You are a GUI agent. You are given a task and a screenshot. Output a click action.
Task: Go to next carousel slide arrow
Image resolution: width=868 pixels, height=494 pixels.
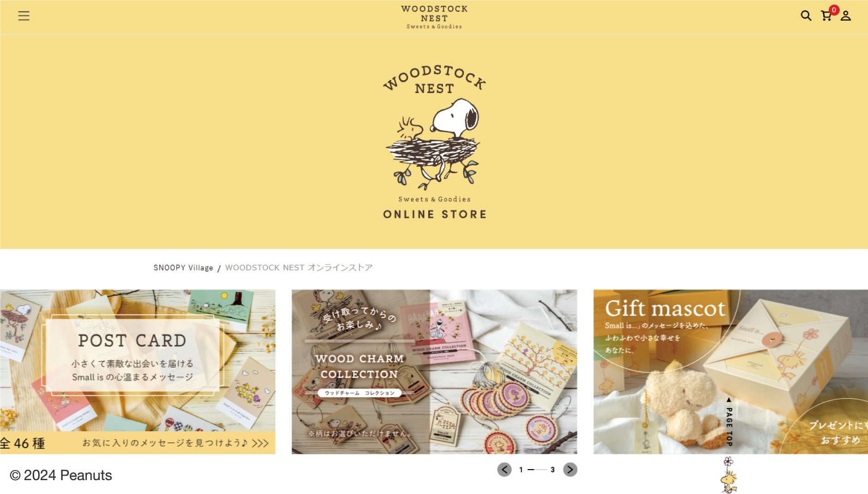point(570,470)
